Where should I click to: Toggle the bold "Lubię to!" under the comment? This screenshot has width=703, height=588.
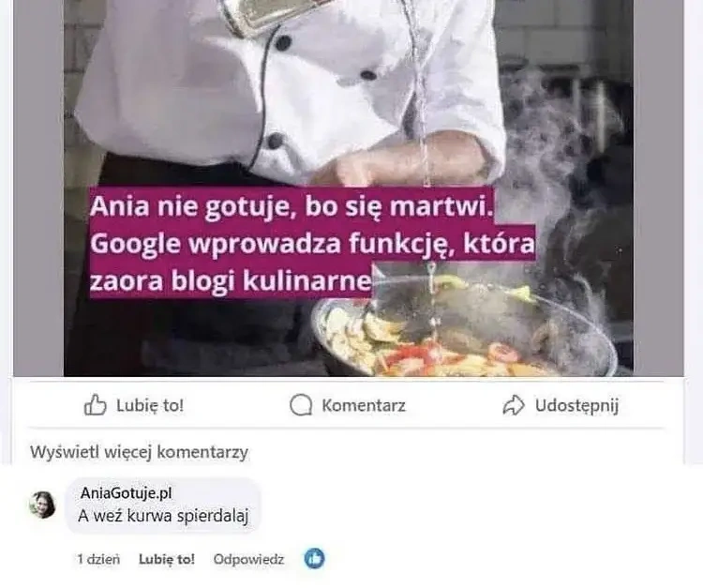[167, 559]
